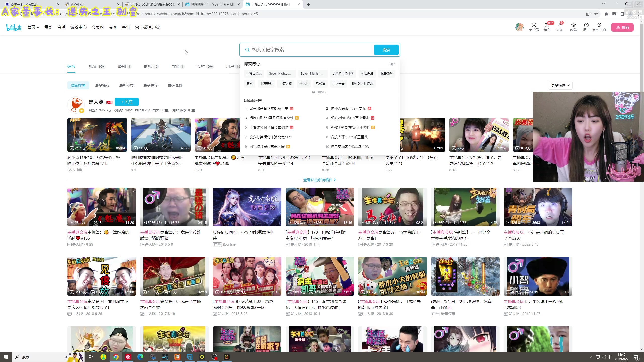644x362 pixels.
Task: Open your profile avatar in the top bar
Action: pyautogui.click(x=520, y=27)
